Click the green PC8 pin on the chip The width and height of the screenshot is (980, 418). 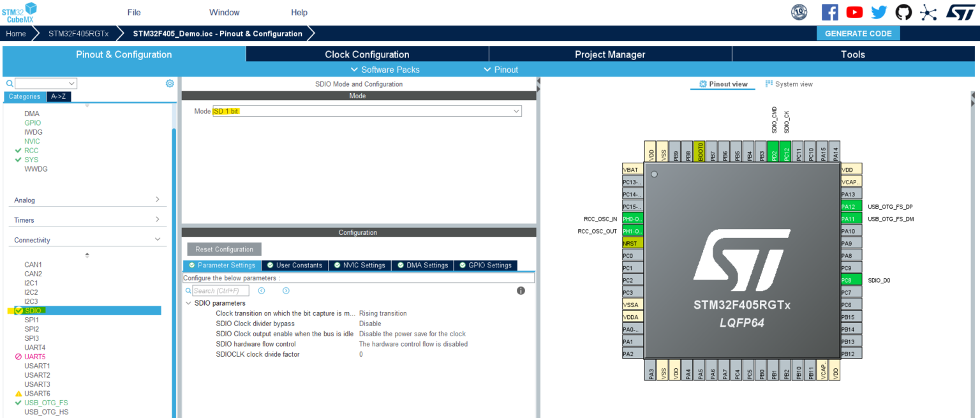point(850,280)
